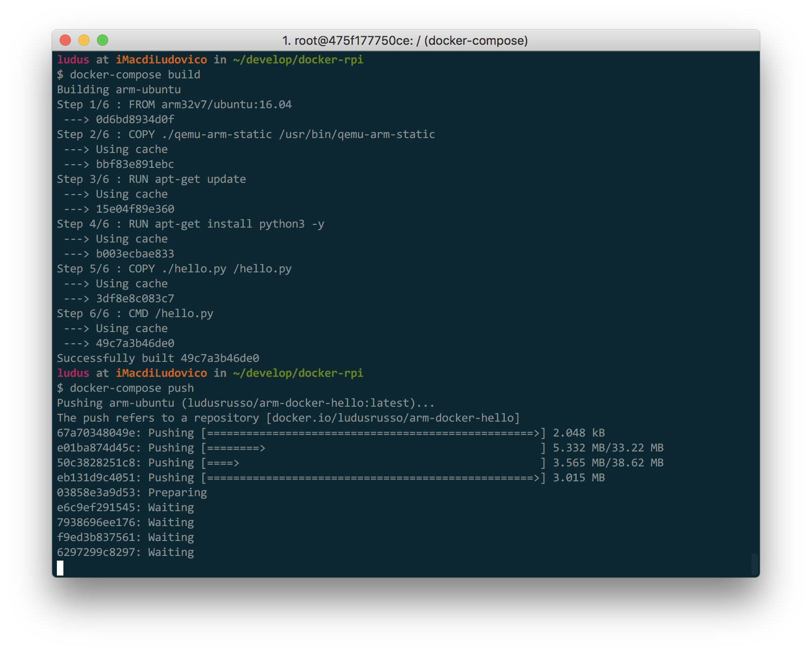
Task: Minimize the terminal with the yellow button
Action: coord(84,41)
